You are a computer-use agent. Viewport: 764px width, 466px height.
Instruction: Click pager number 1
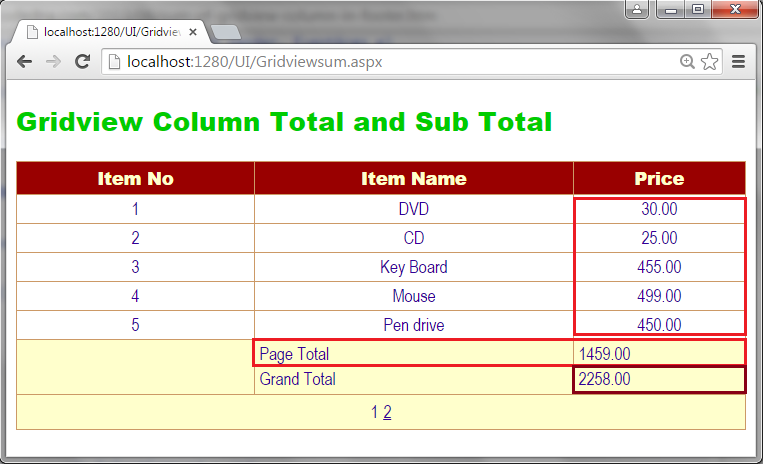(374, 412)
